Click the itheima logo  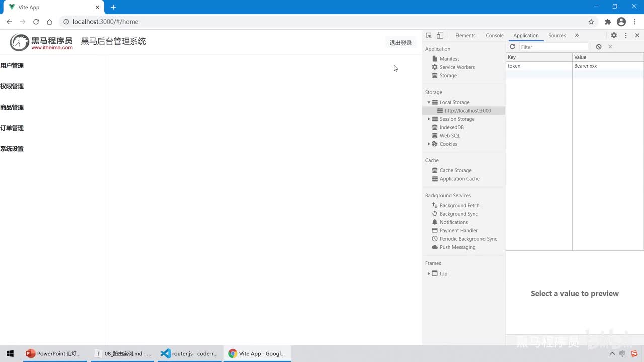42,42
